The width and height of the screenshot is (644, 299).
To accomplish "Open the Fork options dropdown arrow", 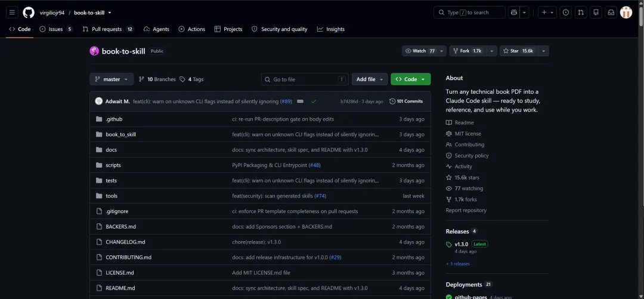I will pyautogui.click(x=492, y=51).
